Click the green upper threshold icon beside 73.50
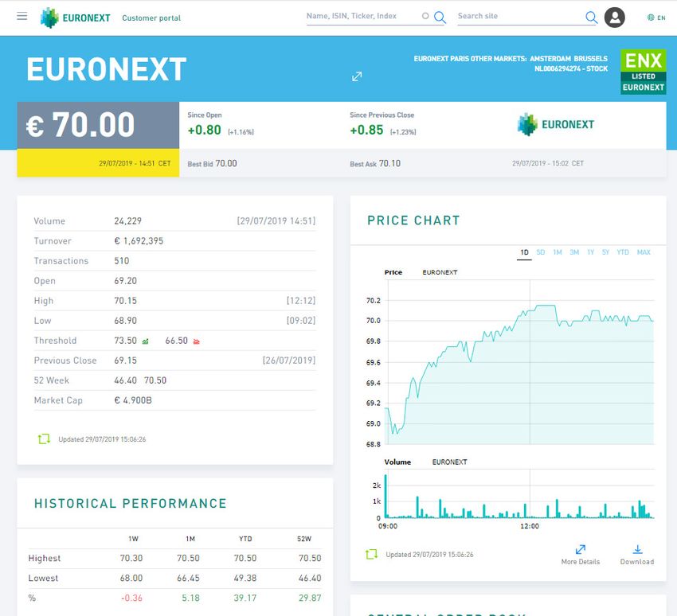Image resolution: width=677 pixels, height=616 pixels. coord(146,341)
